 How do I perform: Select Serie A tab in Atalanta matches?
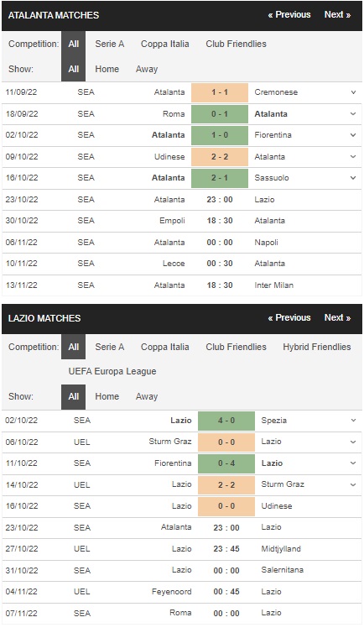[x=110, y=44]
